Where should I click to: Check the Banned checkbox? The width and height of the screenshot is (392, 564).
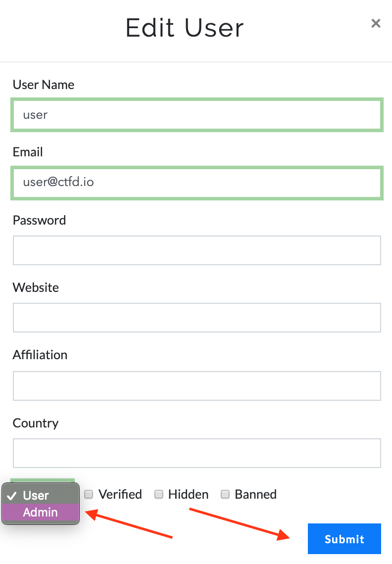click(x=225, y=494)
